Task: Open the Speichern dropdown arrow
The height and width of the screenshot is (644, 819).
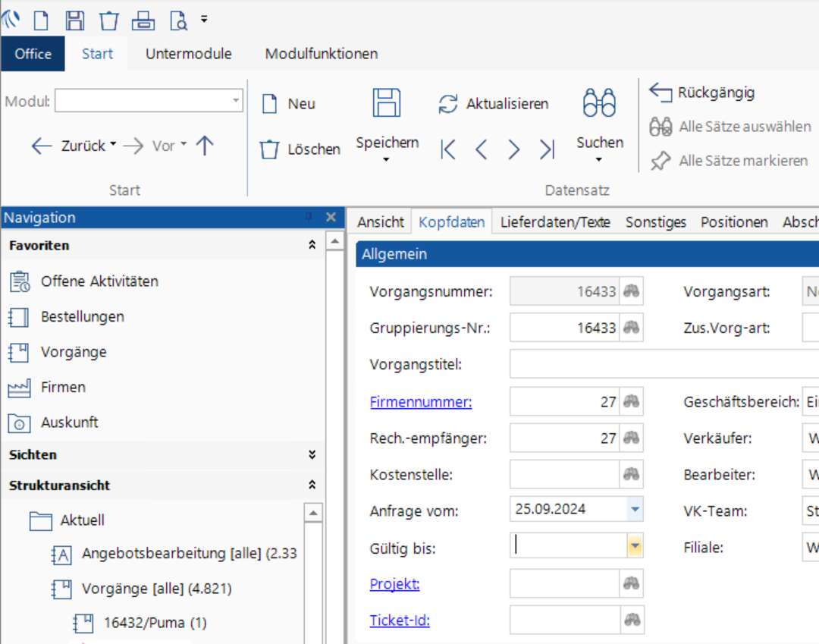Action: pyautogui.click(x=387, y=159)
